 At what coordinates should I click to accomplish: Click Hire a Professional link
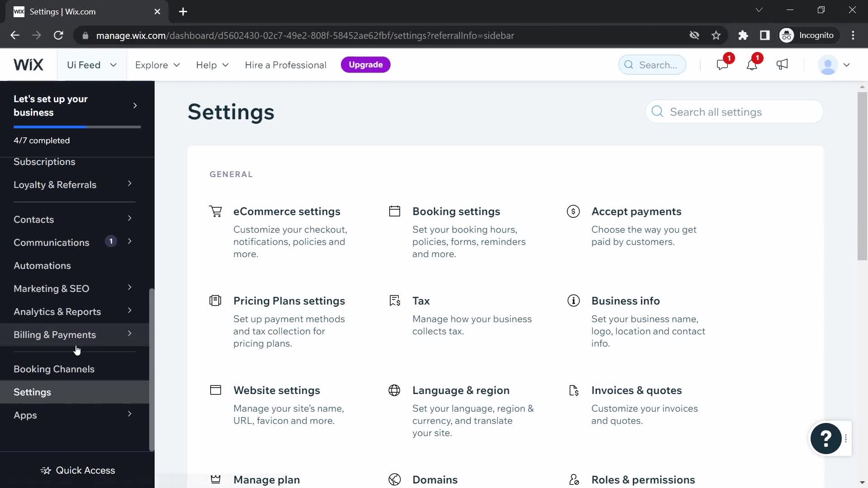(x=285, y=65)
